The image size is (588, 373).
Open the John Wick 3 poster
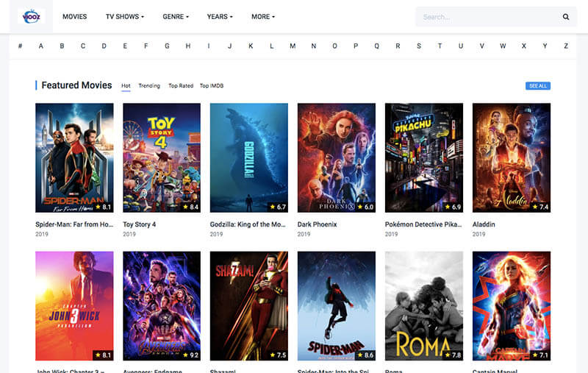pyautogui.click(x=74, y=306)
